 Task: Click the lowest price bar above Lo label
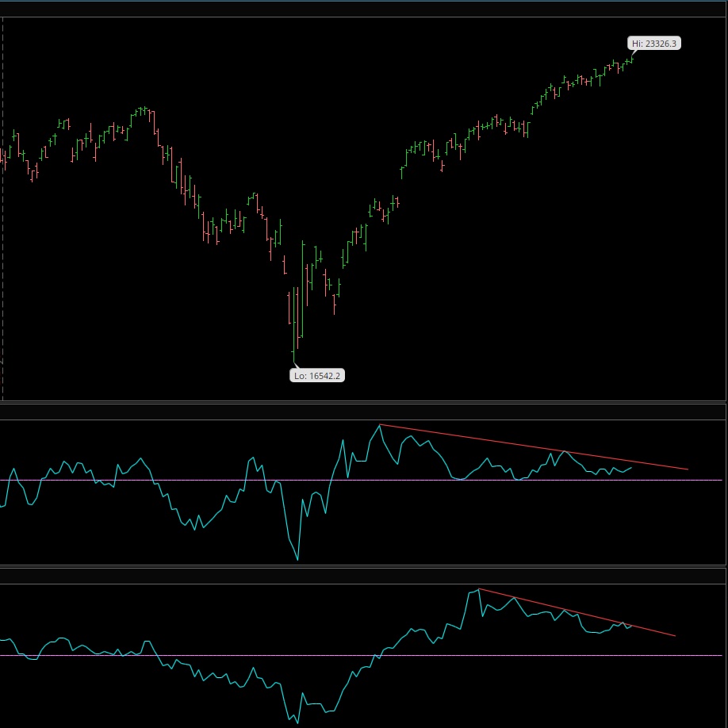(294, 324)
